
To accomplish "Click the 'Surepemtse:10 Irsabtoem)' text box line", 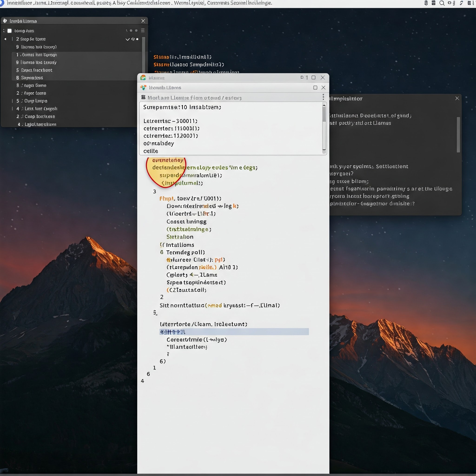I will (182, 107).
